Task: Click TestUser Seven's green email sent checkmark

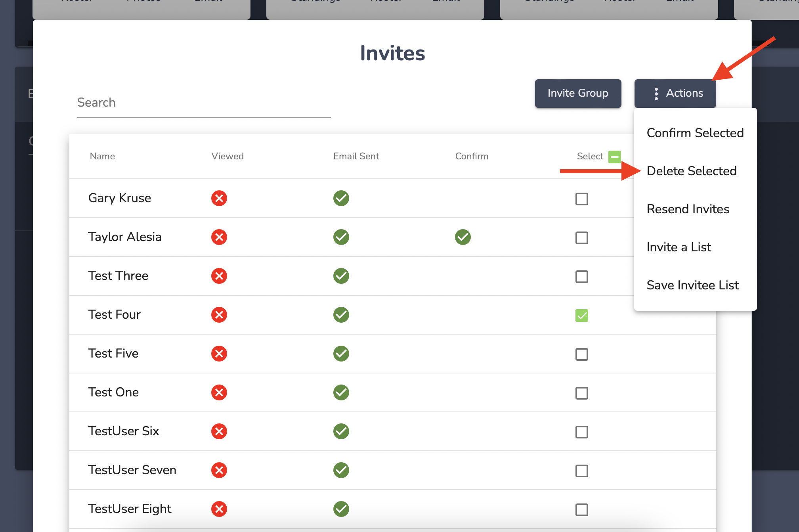Action: (341, 470)
